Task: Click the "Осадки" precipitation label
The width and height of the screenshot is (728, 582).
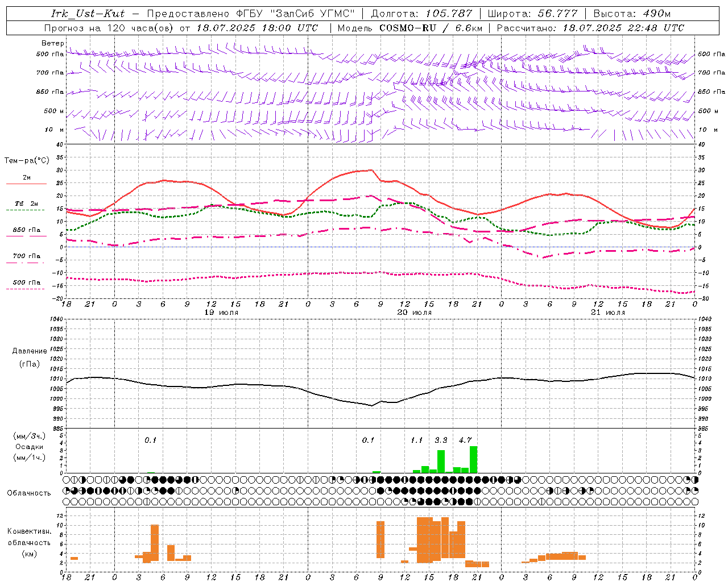Action: click(x=30, y=447)
